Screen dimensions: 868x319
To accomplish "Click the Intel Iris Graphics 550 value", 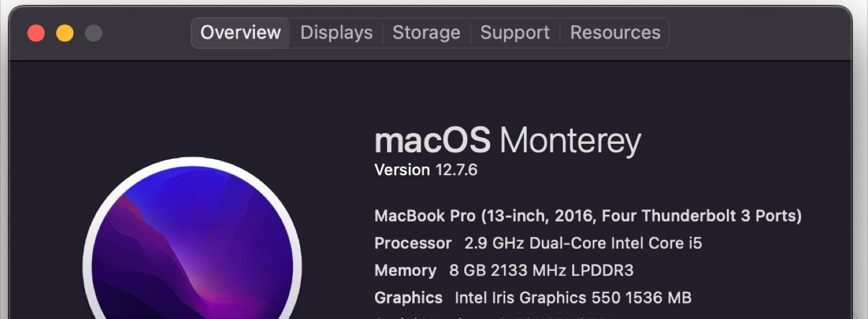I will point(573,298).
